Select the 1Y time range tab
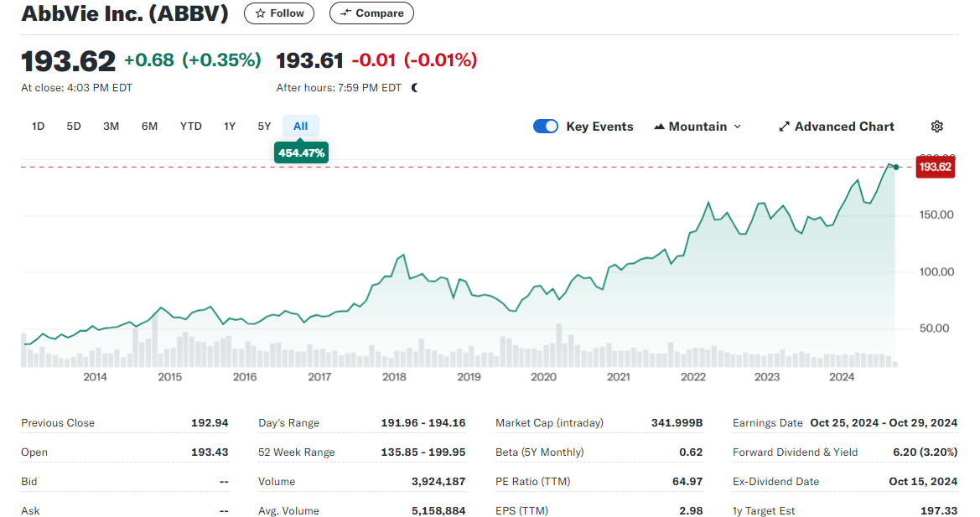 pos(230,127)
